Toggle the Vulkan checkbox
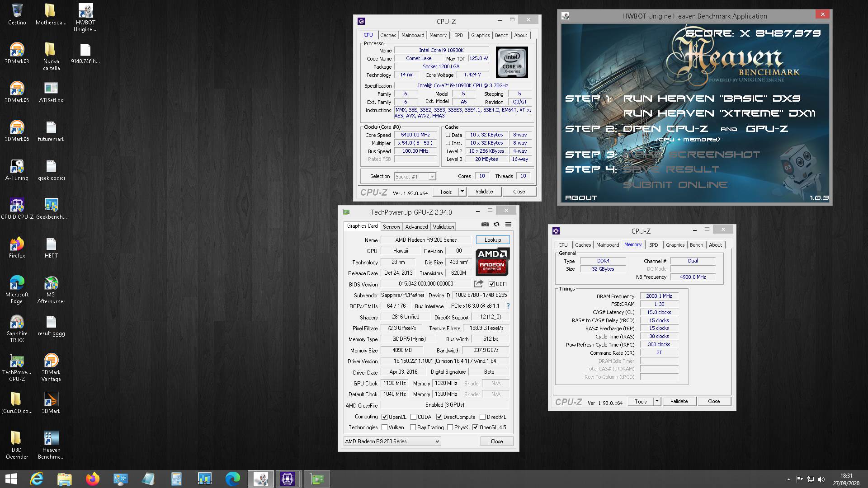868x488 pixels. coord(384,427)
